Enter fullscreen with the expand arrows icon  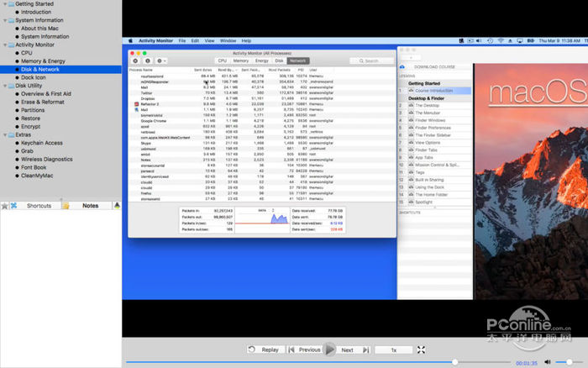(x=421, y=350)
